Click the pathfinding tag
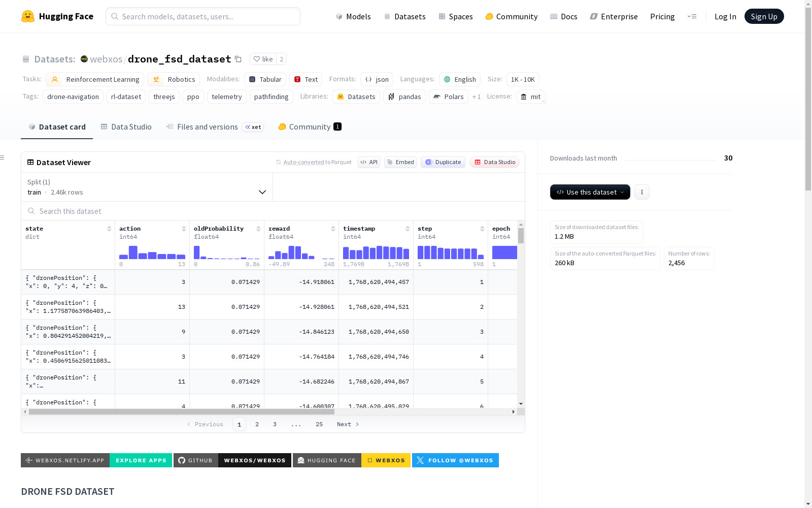This screenshot has width=812, height=508. tap(272, 97)
